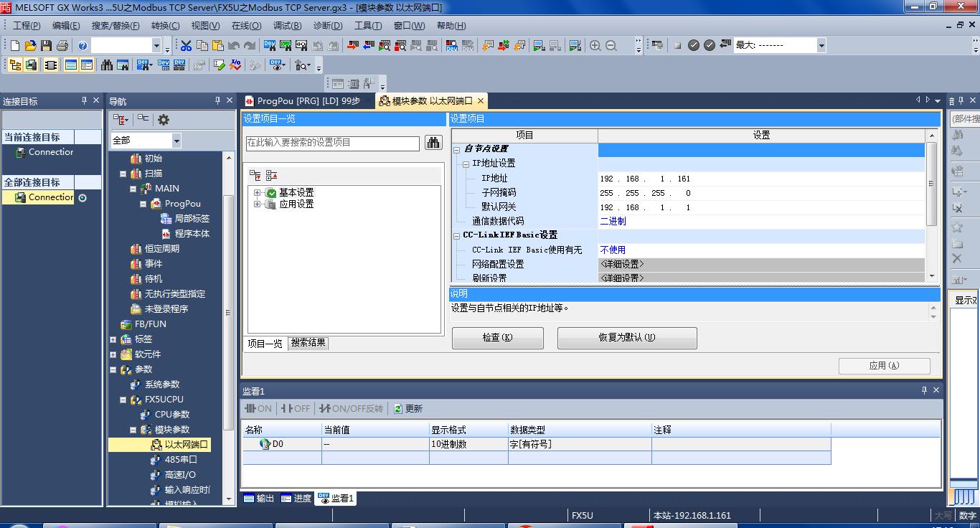Click 更新 in watch toolbar
This screenshot has width=980, height=528.
[408, 408]
